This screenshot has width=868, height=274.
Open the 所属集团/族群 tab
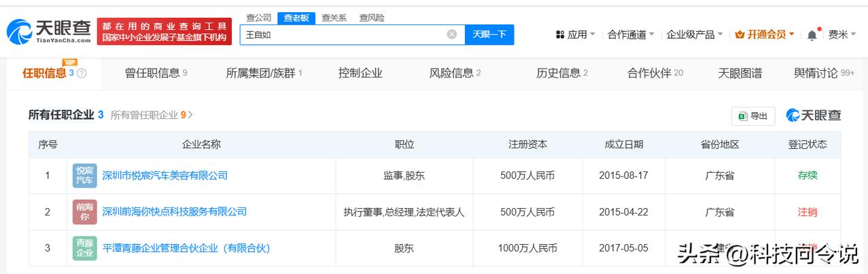point(264,73)
